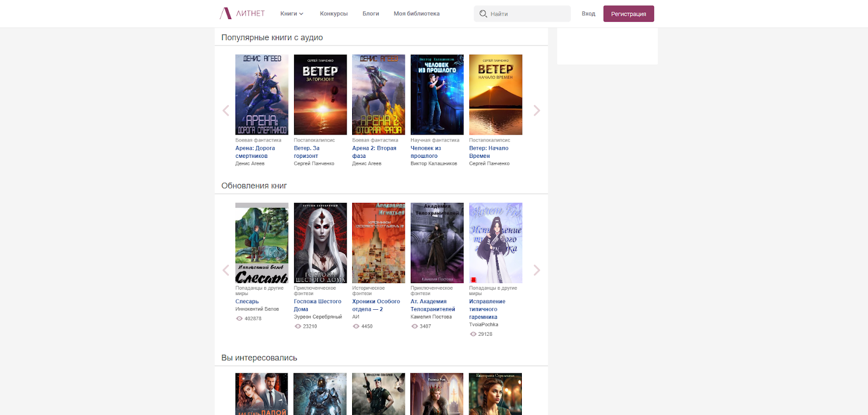Click view count 402878

tap(253, 318)
